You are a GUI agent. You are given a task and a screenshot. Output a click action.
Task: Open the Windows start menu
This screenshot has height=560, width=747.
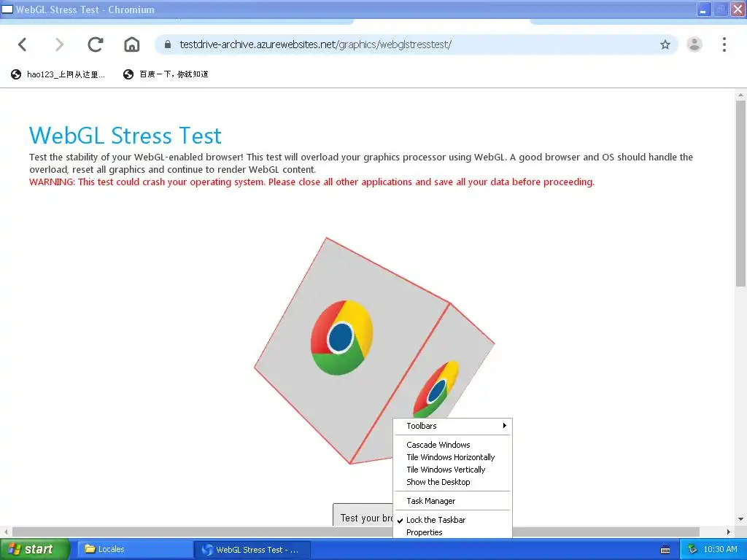tap(34, 550)
